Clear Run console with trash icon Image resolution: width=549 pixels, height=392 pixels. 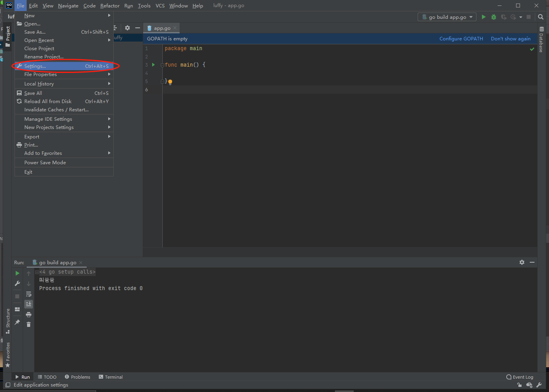[x=29, y=324]
